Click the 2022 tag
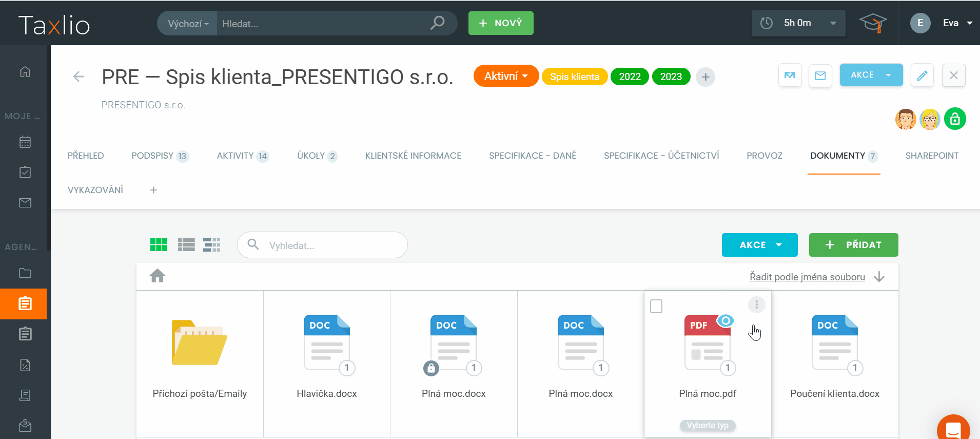980x439 pixels. click(x=630, y=77)
